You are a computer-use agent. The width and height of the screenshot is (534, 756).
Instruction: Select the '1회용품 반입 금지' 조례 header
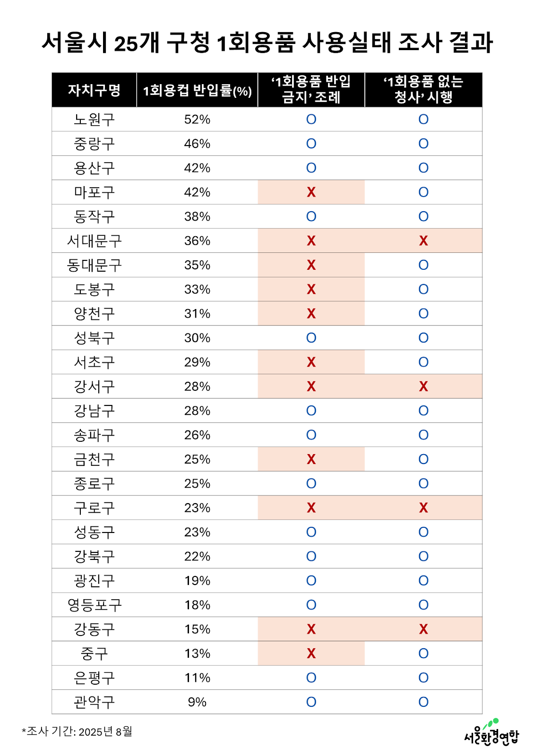click(311, 89)
